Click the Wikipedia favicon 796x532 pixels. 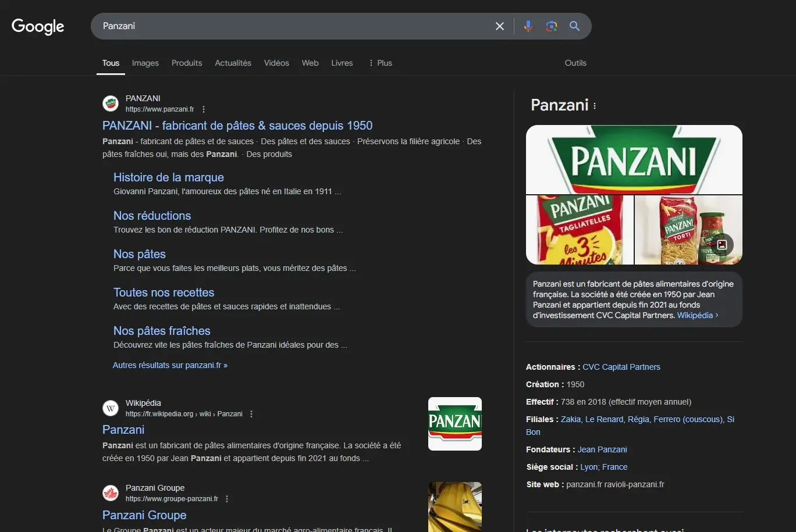click(111, 408)
